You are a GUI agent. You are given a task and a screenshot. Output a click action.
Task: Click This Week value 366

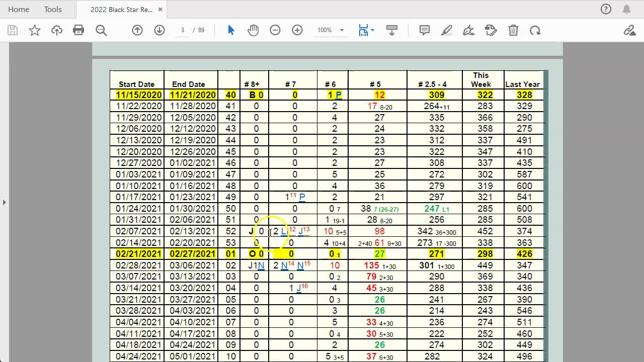[x=485, y=118]
